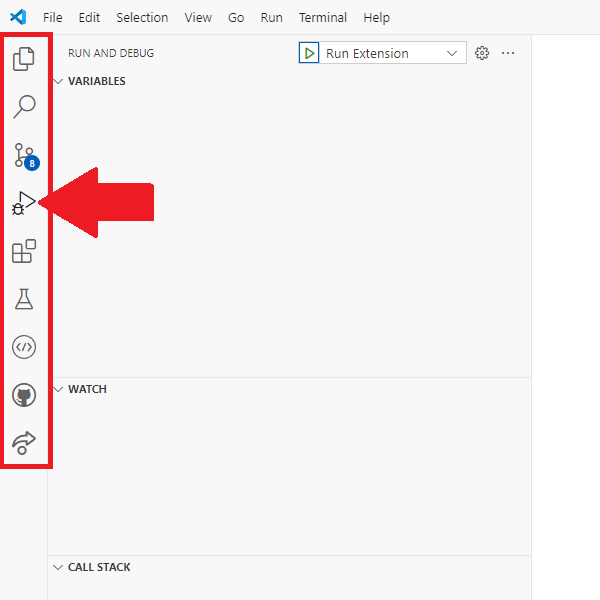The image size is (600, 600).
Task: Open Source Control view with 8 changes
Action: 26,156
